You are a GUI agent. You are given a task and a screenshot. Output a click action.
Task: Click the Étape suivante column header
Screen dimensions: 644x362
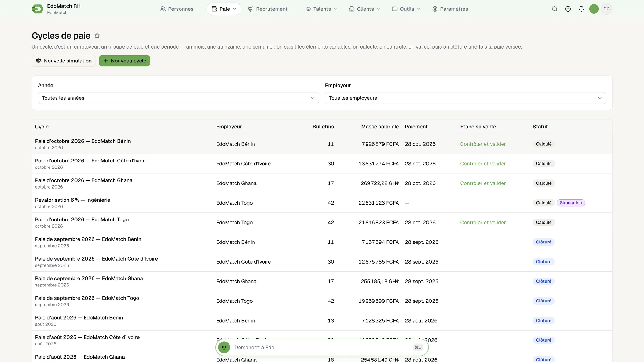point(478,127)
